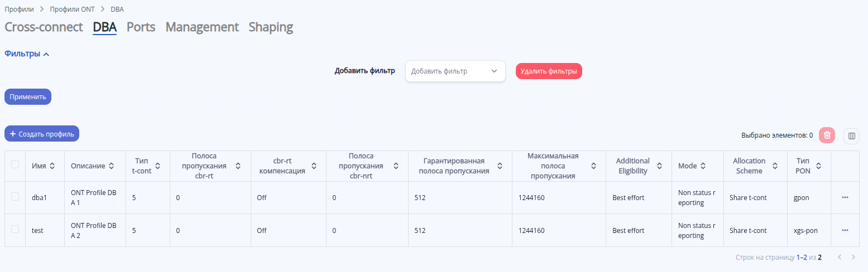Sort table by Тип PON column
The width and height of the screenshot is (868, 272).
coord(818,166)
